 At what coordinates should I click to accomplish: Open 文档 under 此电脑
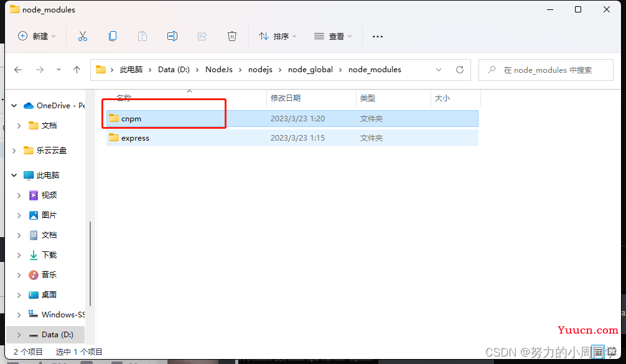point(43,235)
